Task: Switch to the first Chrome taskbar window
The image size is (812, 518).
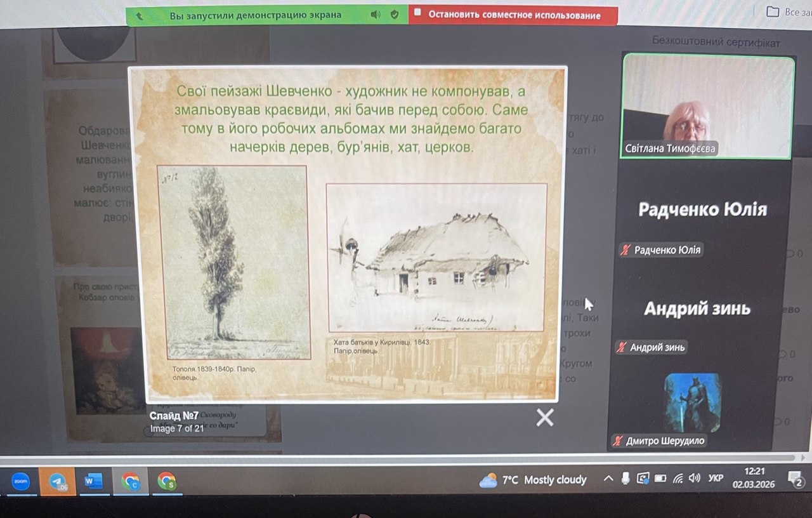Action: (130, 482)
